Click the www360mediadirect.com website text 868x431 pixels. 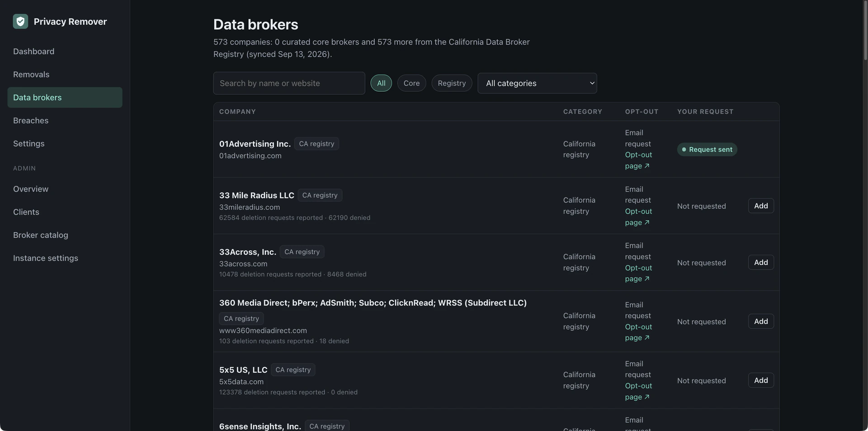point(263,331)
